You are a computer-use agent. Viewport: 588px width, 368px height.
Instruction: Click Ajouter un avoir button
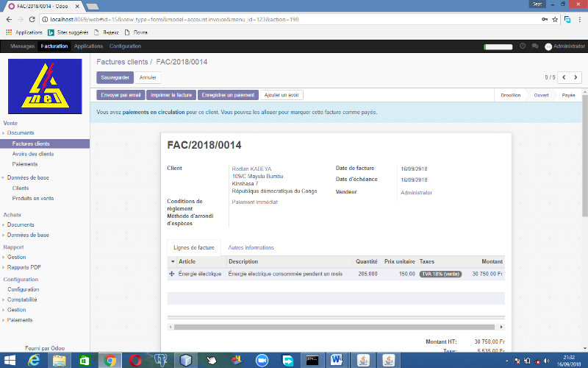pos(282,95)
